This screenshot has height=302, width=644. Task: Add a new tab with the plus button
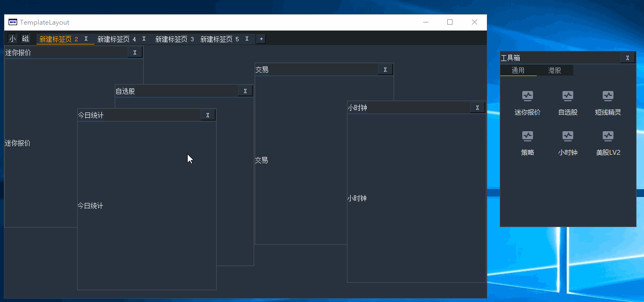(261, 39)
